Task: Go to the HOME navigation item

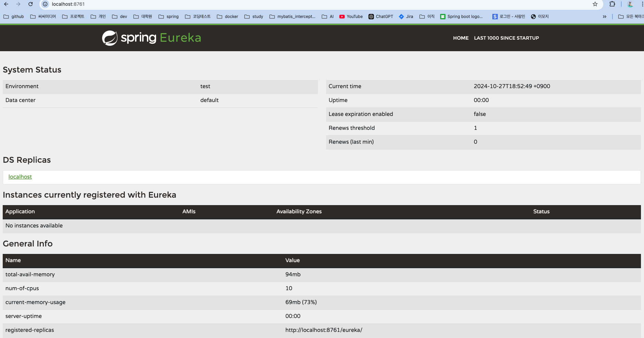Action: click(x=460, y=38)
